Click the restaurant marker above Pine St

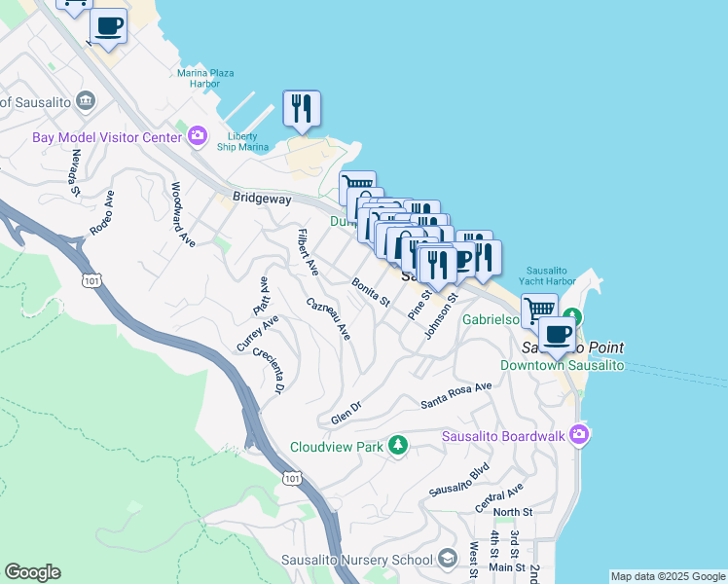coord(437,267)
